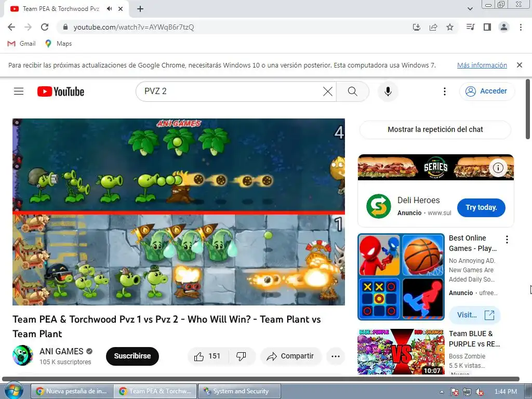Click the ANI GAMES channel name
This screenshot has width=532, height=399.
pyautogui.click(x=61, y=351)
